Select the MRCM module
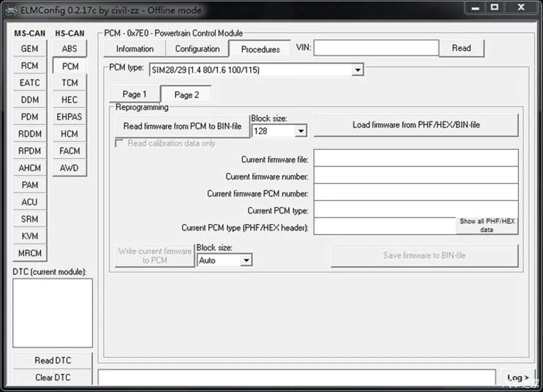Image resolution: width=543 pixels, height=392 pixels. tap(30, 253)
